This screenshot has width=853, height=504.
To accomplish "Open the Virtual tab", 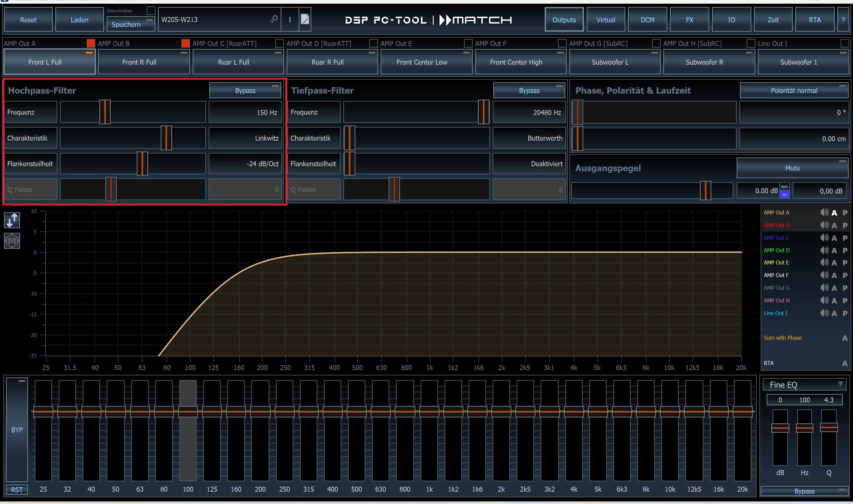I will (x=606, y=20).
